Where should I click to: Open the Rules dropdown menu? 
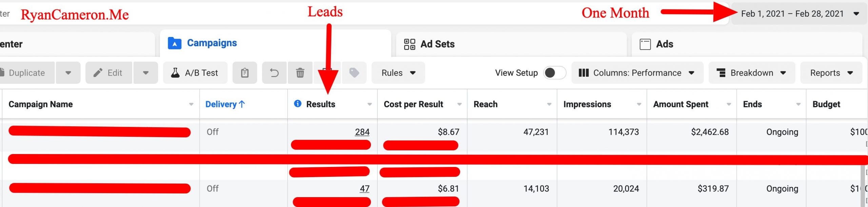[398, 73]
